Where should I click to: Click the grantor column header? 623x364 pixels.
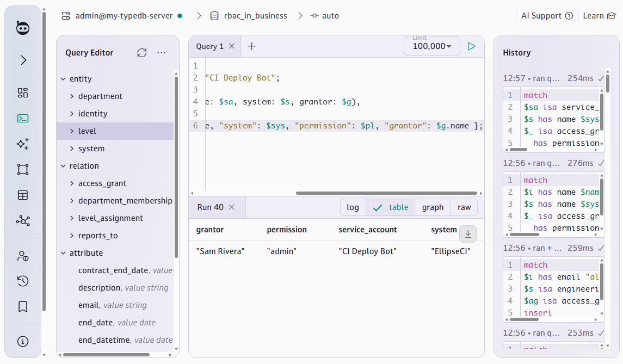tap(210, 230)
